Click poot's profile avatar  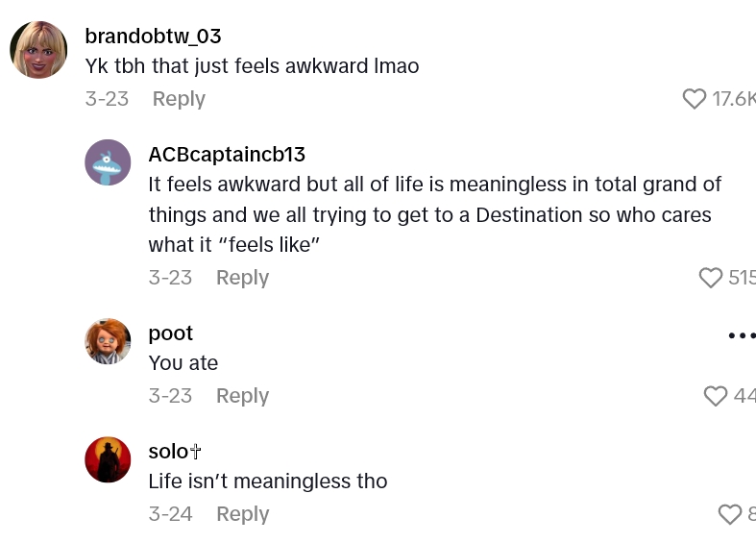(108, 341)
